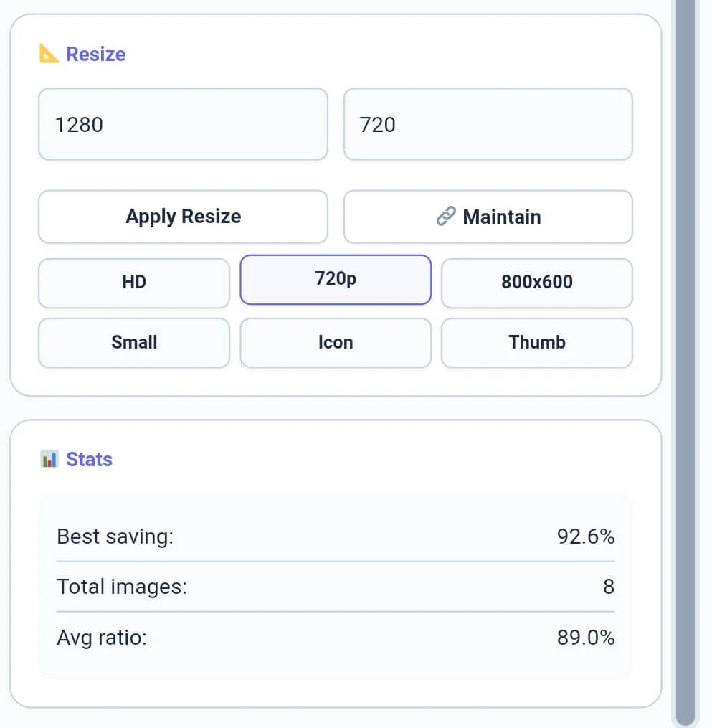Click the vertical scrollbar thumb
Viewport: 712px width, 728px height.
[685, 359]
